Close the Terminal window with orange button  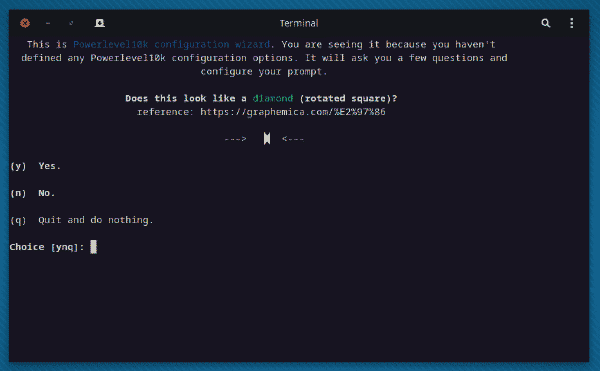[25, 23]
